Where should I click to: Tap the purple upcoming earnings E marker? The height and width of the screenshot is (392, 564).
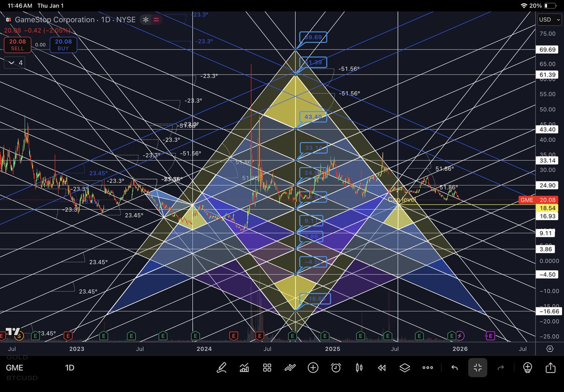491,336
